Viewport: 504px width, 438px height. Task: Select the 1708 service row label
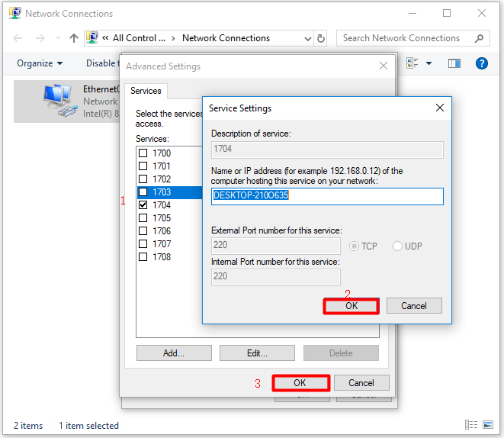pos(162,256)
